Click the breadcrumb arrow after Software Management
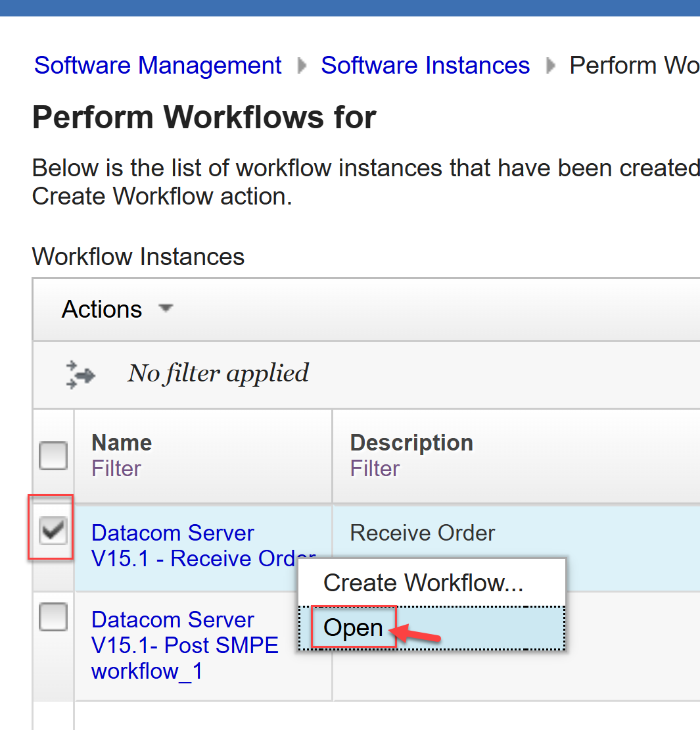Image resolution: width=700 pixels, height=730 pixels. tap(302, 66)
